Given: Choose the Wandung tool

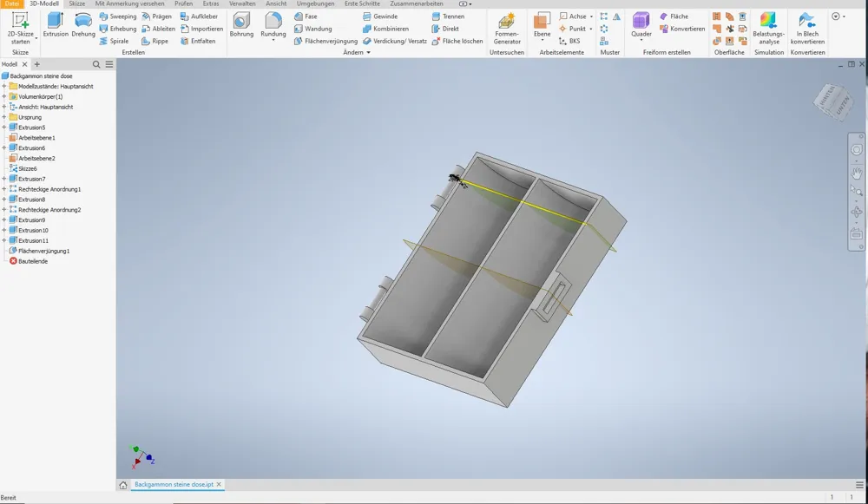Looking at the screenshot, I should point(312,29).
